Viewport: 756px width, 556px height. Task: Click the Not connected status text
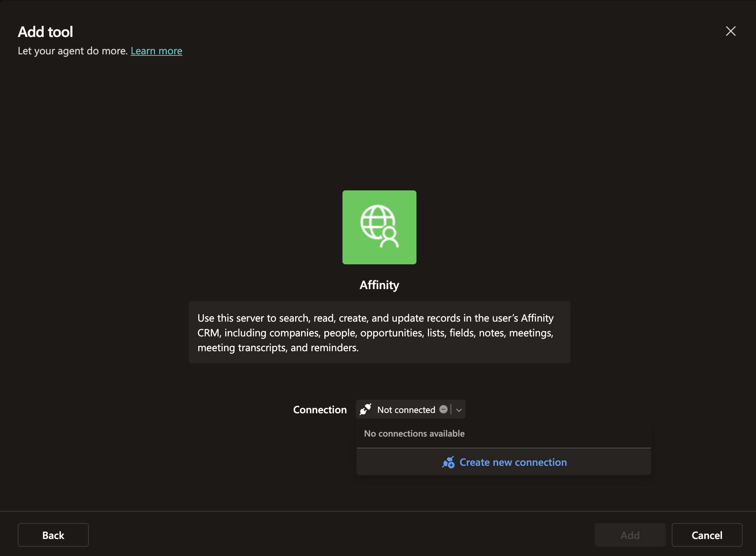406,410
